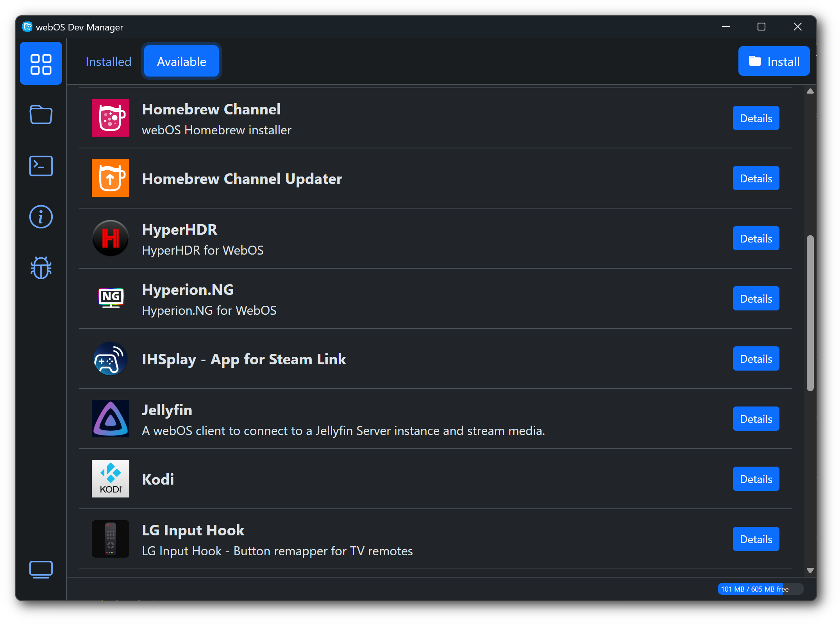This screenshot has height=624, width=840.
Task: Click the scrollbar down arrow
Action: click(810, 571)
